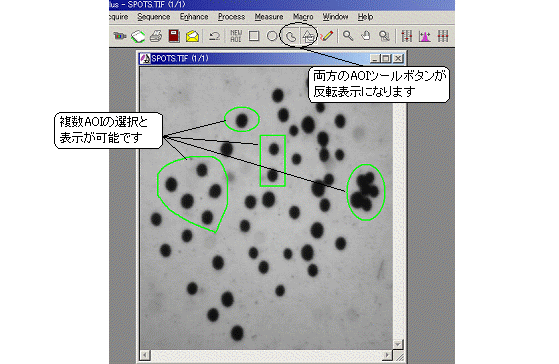Toggle the multiple AOI tool
The image size is (559, 364).
[x=308, y=36]
